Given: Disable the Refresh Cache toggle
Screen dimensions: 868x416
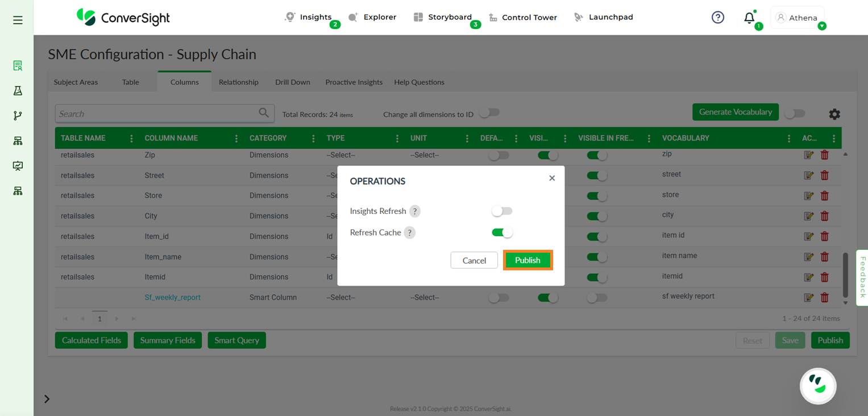Looking at the screenshot, I should [x=502, y=232].
